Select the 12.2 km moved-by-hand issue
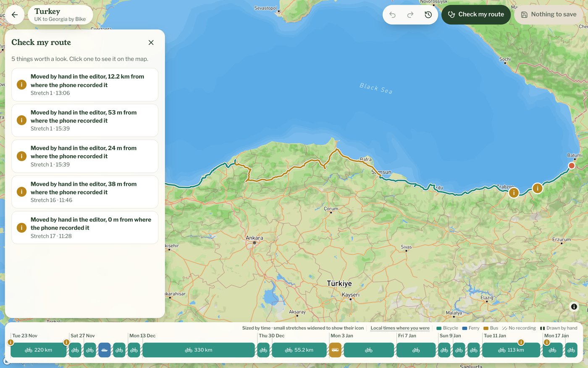The width and height of the screenshot is (588, 368). click(x=85, y=85)
